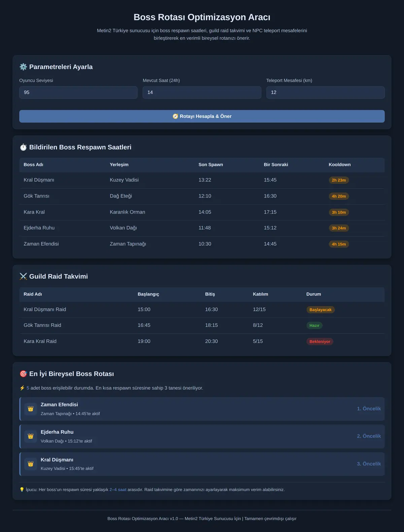404x532 pixels.
Task: Select the Kral Düşmanı Raid row name
Action: point(45,309)
